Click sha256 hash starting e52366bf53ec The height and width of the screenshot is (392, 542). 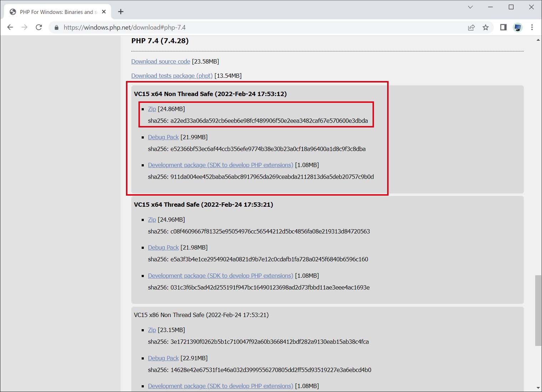(268, 149)
